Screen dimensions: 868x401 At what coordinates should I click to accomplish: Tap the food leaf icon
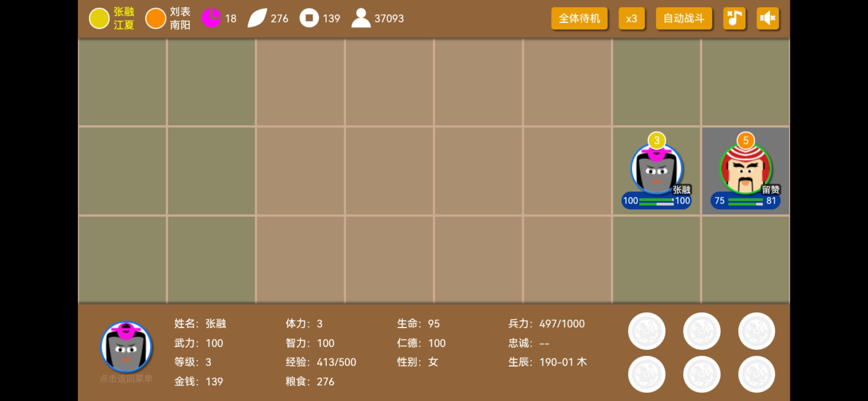(x=257, y=18)
